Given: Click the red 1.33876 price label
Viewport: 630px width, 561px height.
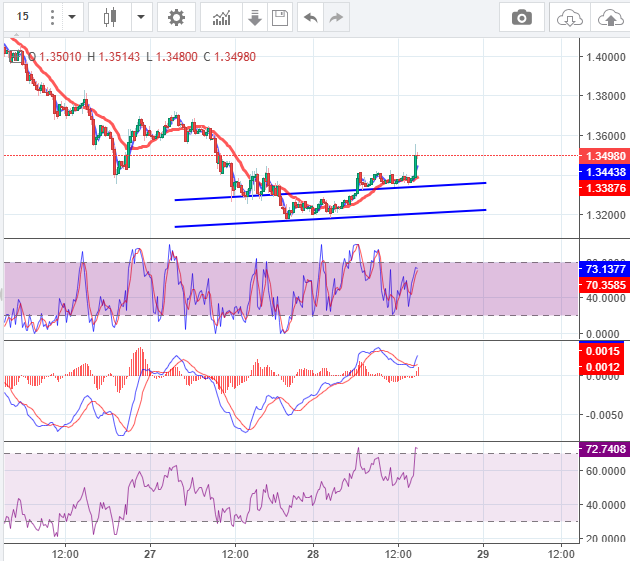Looking at the screenshot, I should [x=605, y=188].
